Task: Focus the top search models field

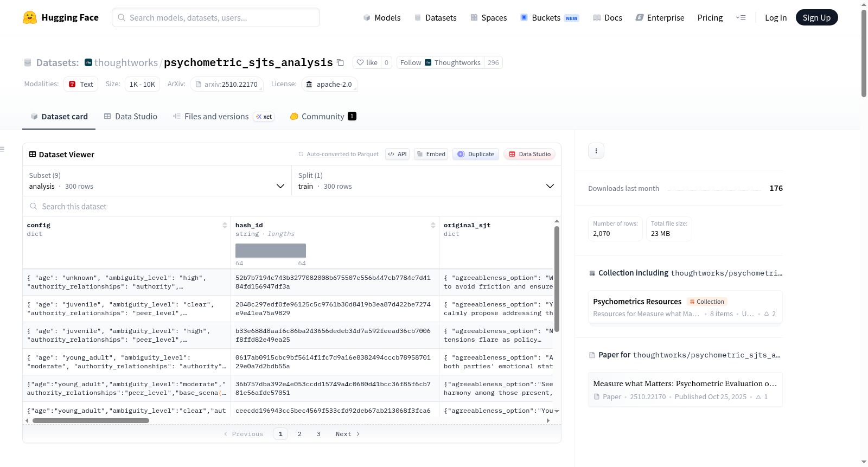Action: click(x=216, y=17)
